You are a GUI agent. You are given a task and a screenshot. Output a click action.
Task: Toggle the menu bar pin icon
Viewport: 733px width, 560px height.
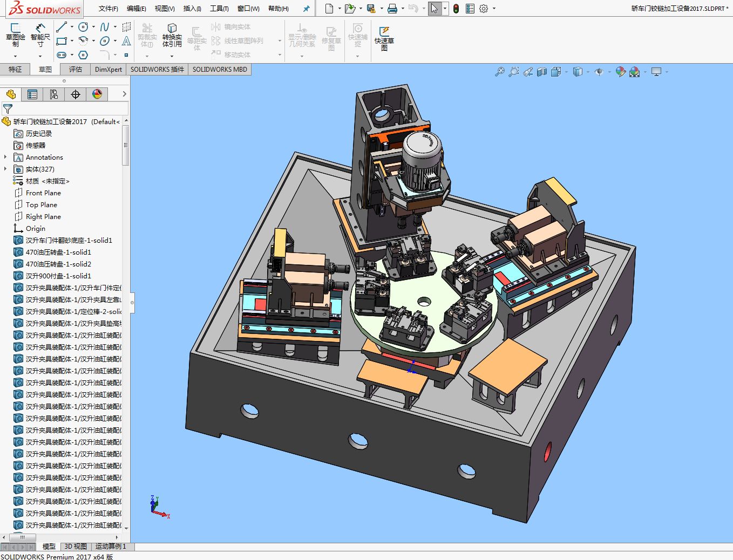pyautogui.click(x=306, y=9)
